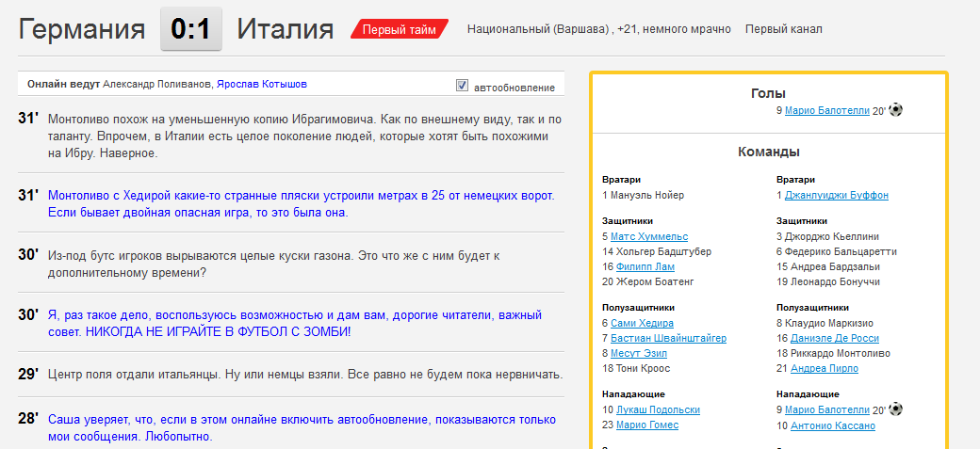This screenshot has width=980, height=449.
Task: Toggle the автообновление checkbox
Action: click(x=462, y=86)
